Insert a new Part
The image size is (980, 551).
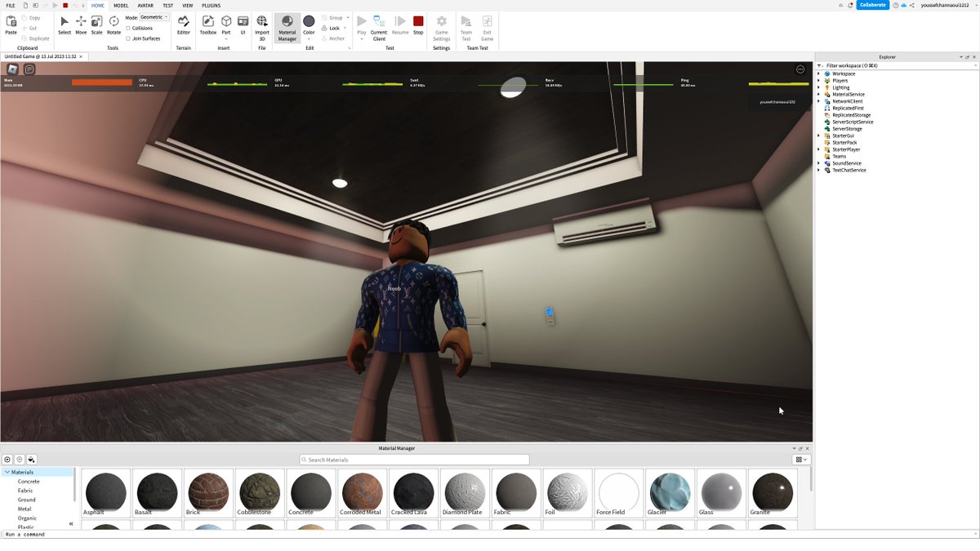pyautogui.click(x=226, y=25)
